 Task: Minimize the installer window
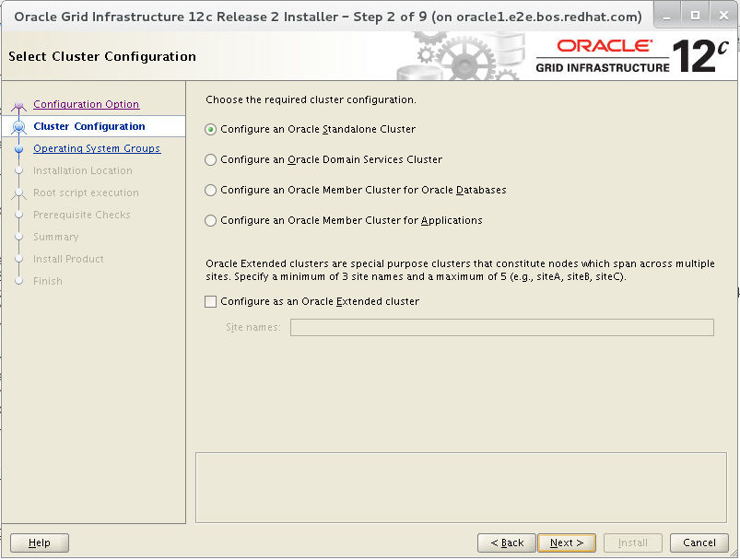667,16
